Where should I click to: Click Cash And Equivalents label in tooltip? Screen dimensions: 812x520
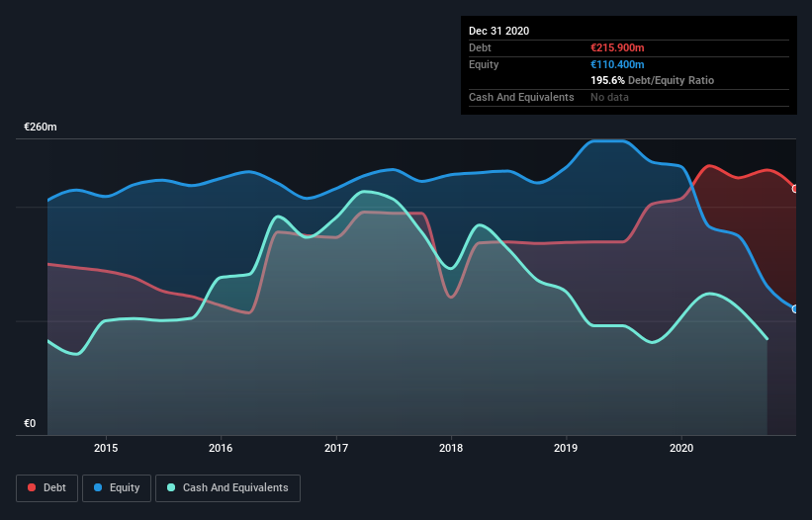[x=521, y=97]
